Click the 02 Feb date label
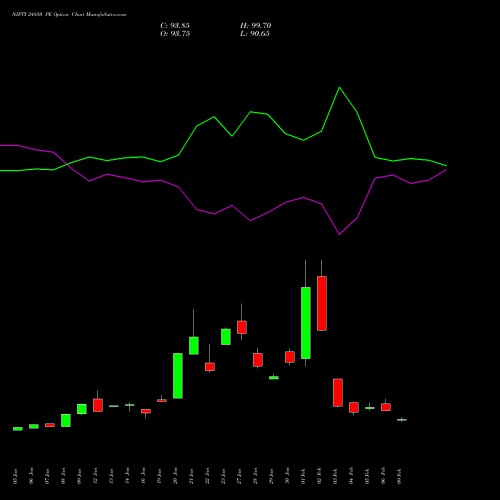The image size is (500, 500). (x=320, y=476)
